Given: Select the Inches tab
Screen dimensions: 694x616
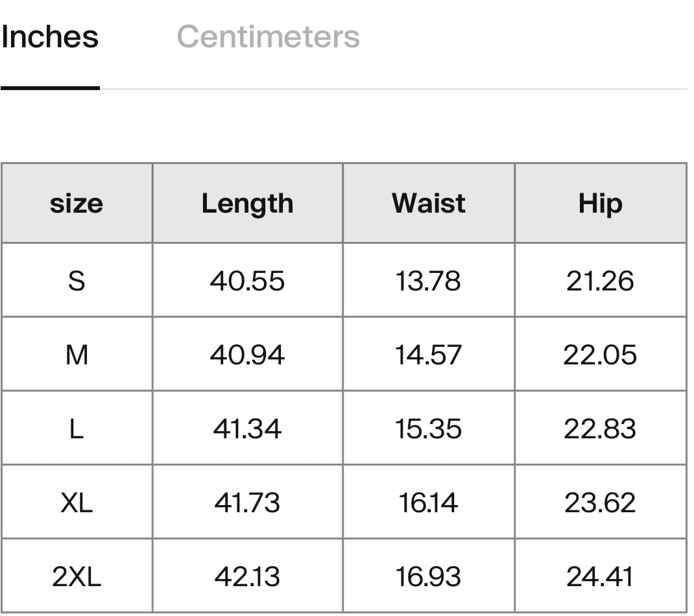Looking at the screenshot, I should click(49, 37).
